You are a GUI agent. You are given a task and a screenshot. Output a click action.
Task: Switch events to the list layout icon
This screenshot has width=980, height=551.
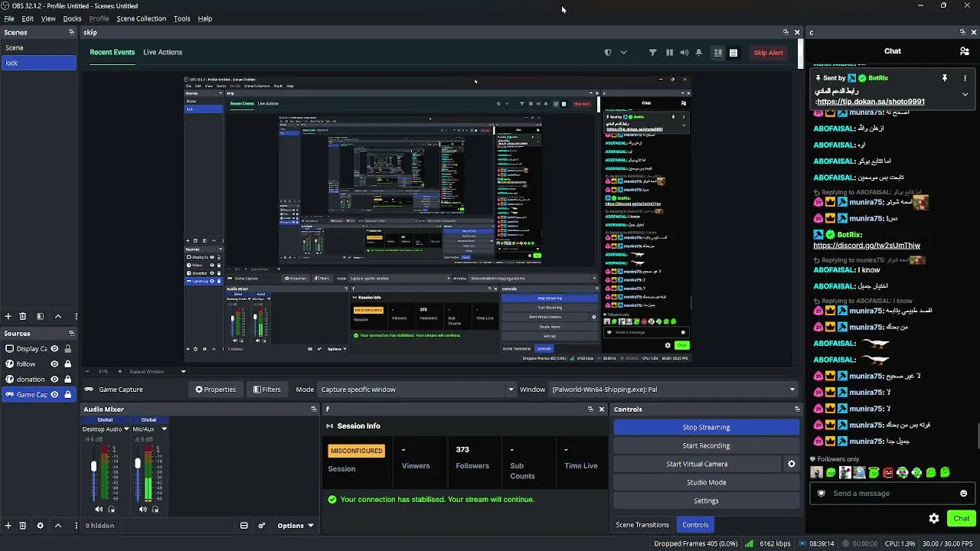(x=733, y=53)
